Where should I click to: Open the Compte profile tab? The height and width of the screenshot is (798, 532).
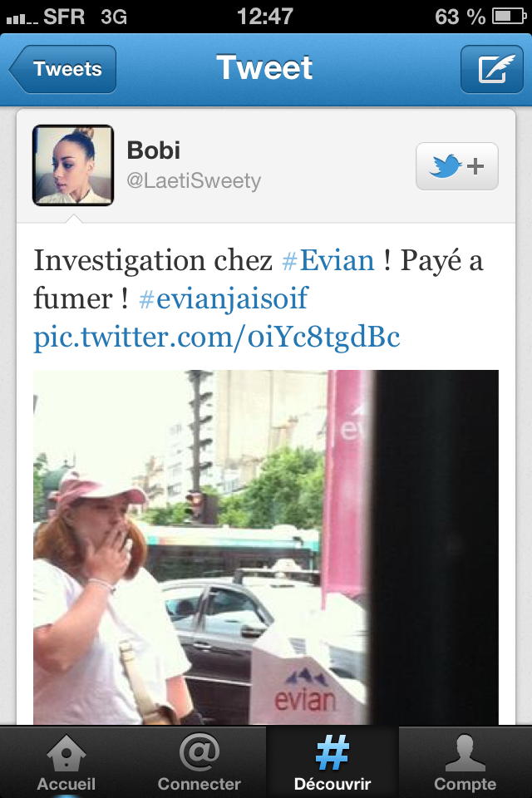click(x=465, y=761)
